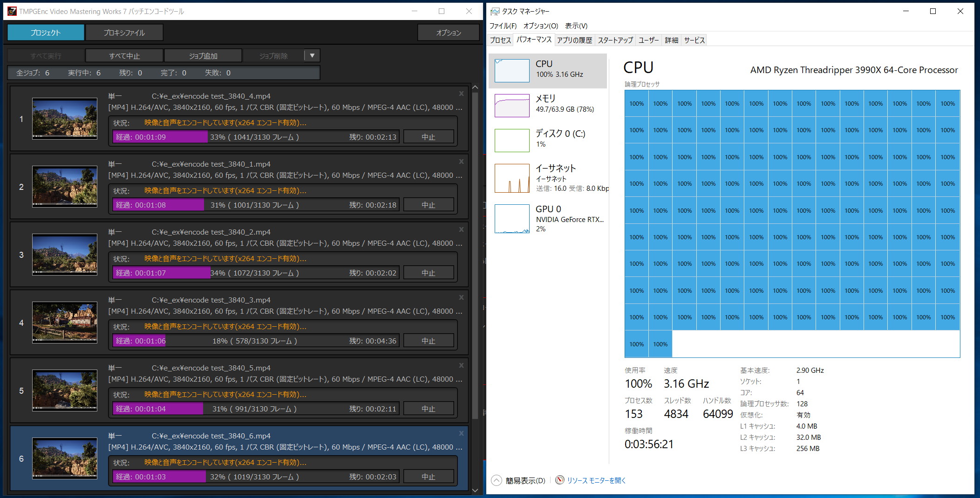Click the processor name AMD Ryzen Threadripper 3990X
The height and width of the screenshot is (498, 980).
tap(854, 70)
